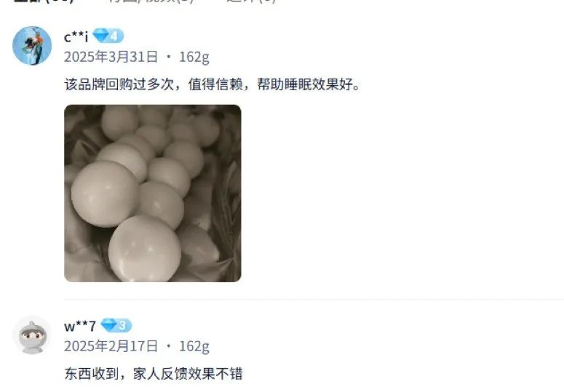Screen dimensions: 564x392
Task: Click the number 4 on c**i's level badge
Action: [x=114, y=36]
